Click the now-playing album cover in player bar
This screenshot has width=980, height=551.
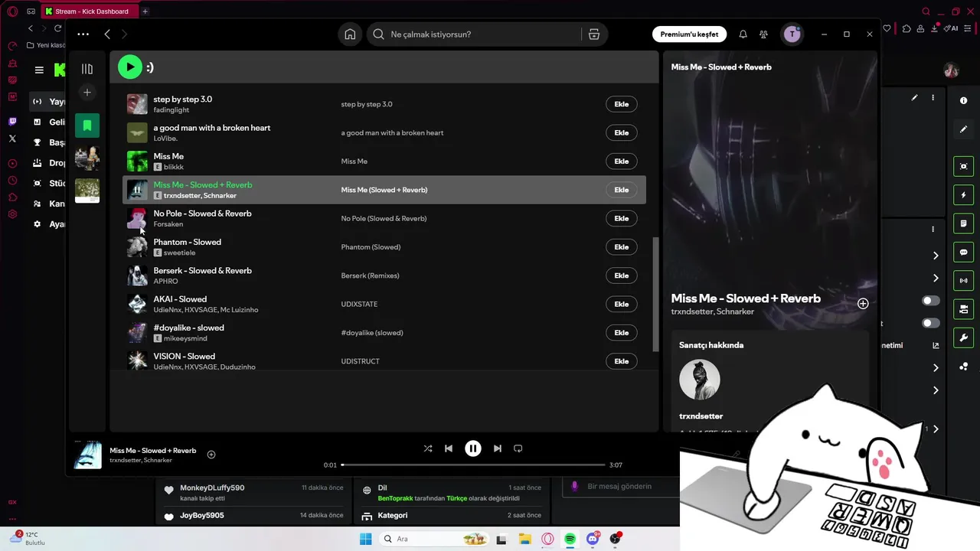point(87,455)
